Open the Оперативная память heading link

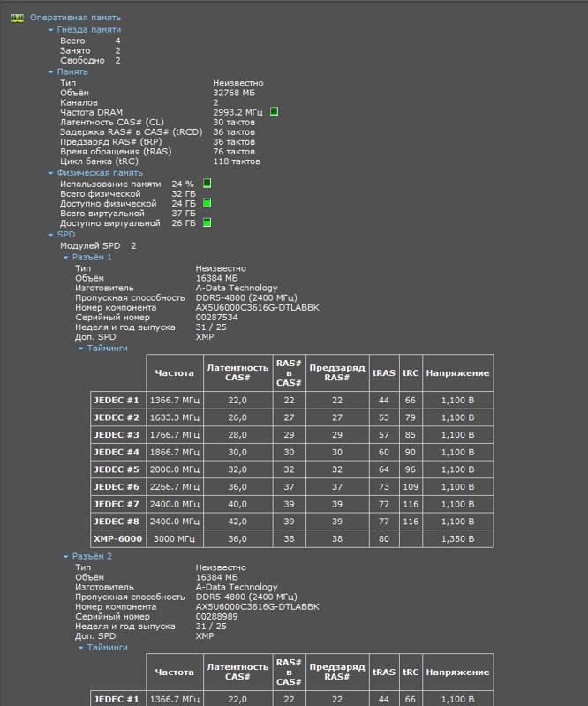[x=75, y=18]
